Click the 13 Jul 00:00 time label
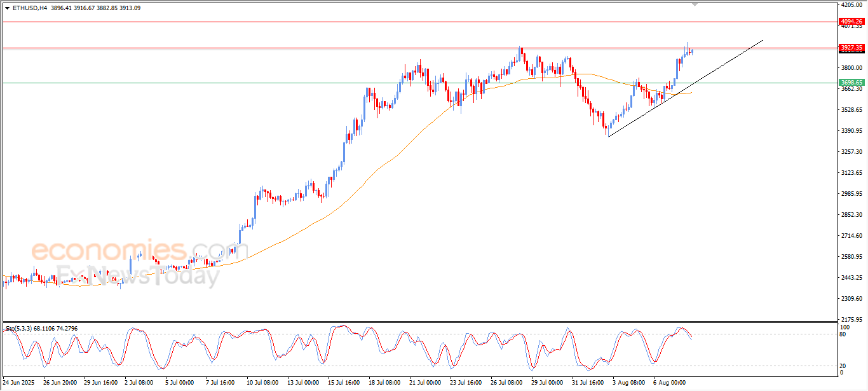Screen dimensions: 868x391 click(303, 383)
